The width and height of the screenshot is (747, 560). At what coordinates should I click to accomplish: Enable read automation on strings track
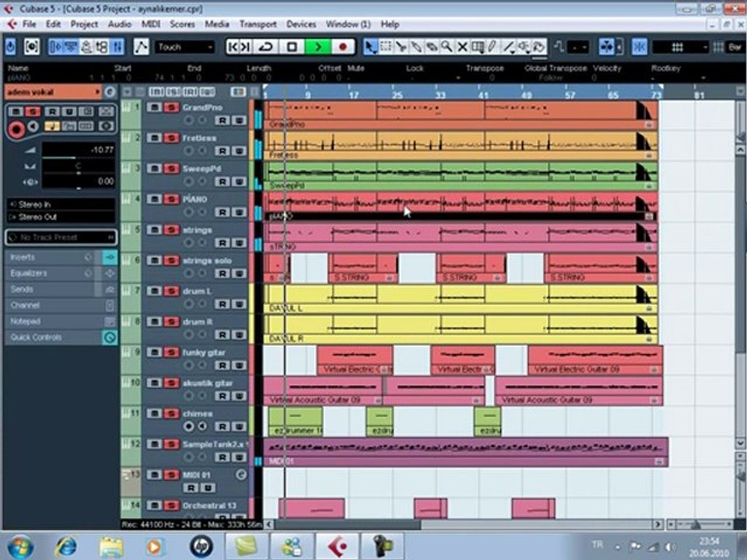click(222, 243)
